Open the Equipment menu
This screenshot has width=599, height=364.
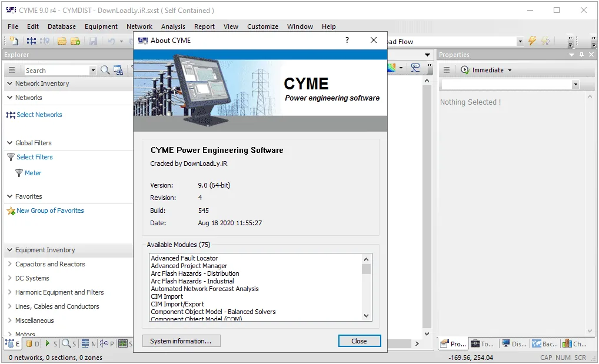pos(101,26)
